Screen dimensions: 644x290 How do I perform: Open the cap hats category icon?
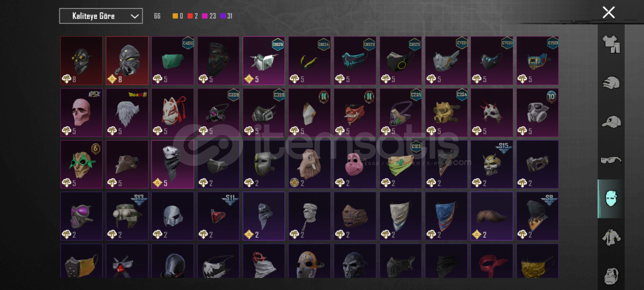coord(611,122)
